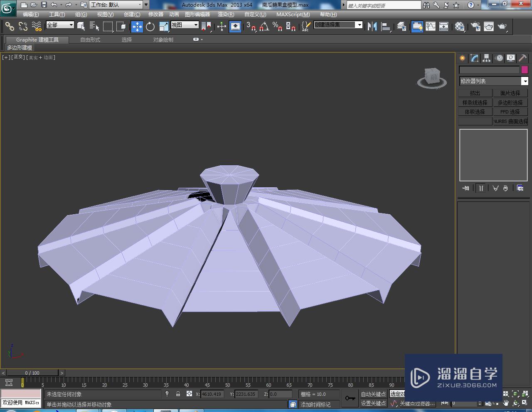Image resolution: width=532 pixels, height=412 pixels.
Task: Open the Hierarchy panel tab
Action: (486, 58)
